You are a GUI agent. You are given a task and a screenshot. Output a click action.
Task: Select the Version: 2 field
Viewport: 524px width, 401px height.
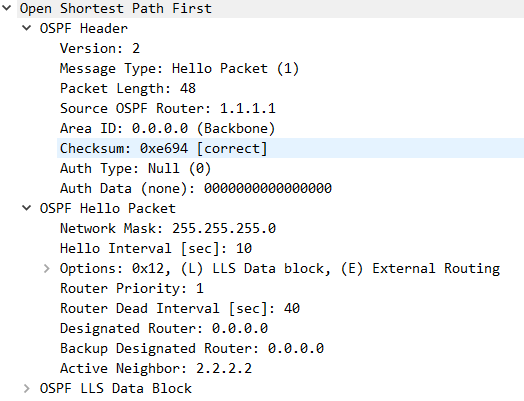(100, 48)
